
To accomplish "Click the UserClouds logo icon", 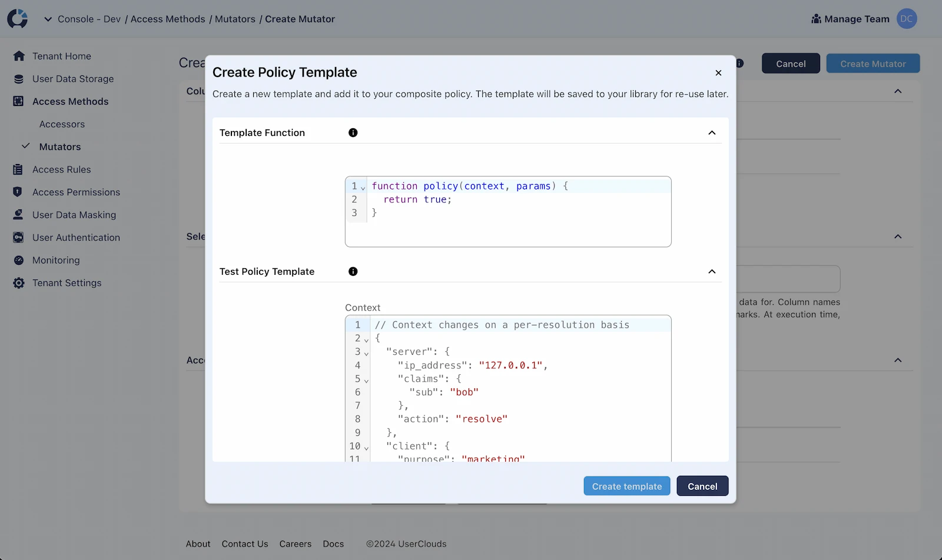I will (18, 19).
